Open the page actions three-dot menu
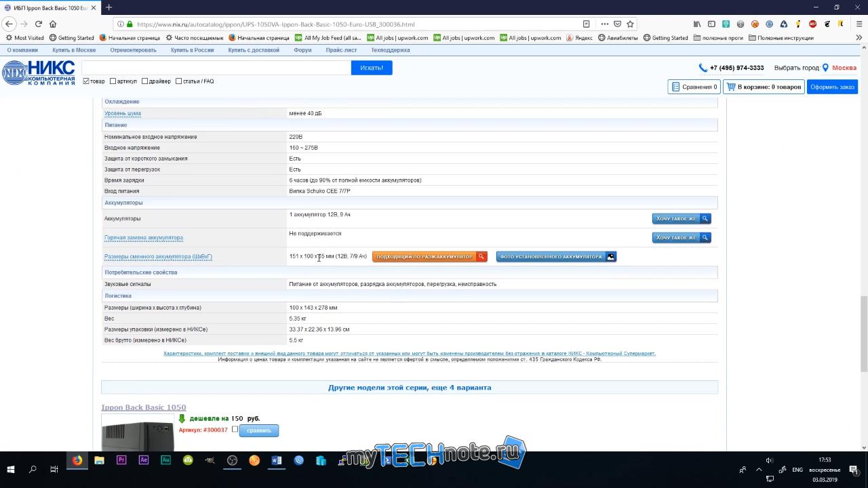This screenshot has width=868, height=488. coord(604,24)
